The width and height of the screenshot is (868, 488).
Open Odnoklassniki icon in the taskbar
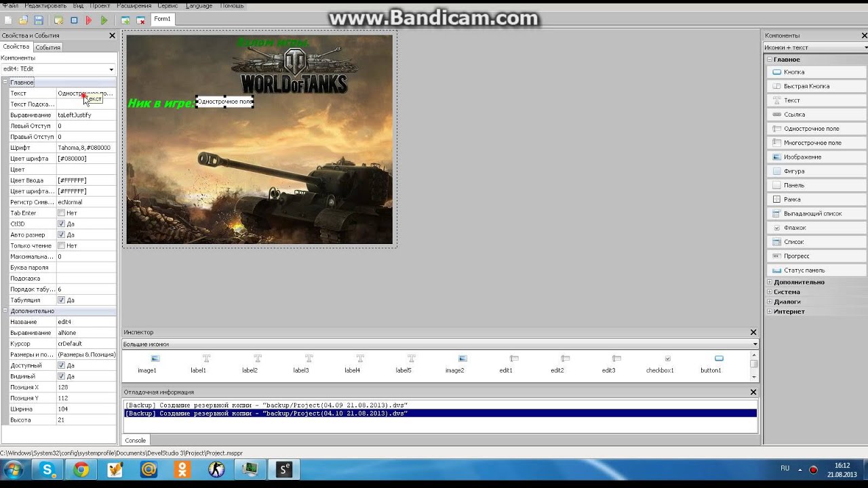pos(182,470)
